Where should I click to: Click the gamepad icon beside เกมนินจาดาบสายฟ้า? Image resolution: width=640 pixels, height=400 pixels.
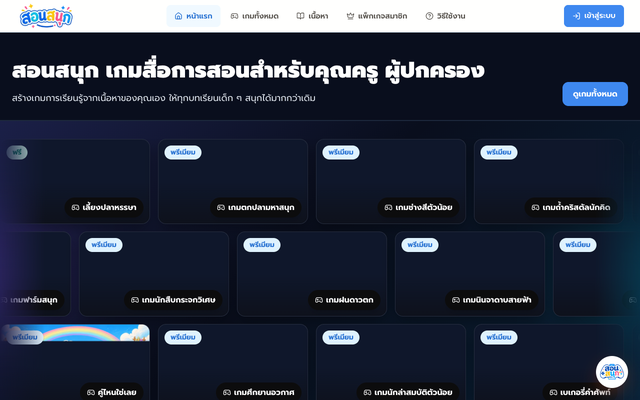(456, 300)
